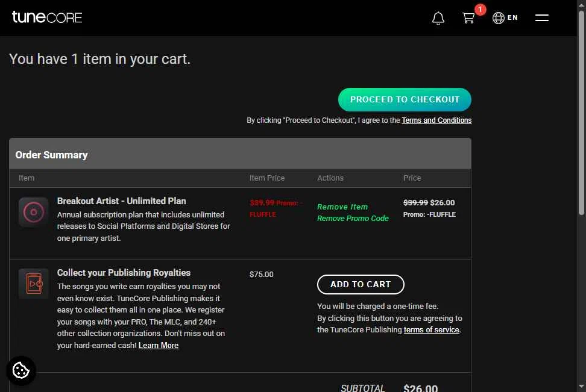Click the red cart count badge
Screen dimensions: 586x392
coord(480,10)
